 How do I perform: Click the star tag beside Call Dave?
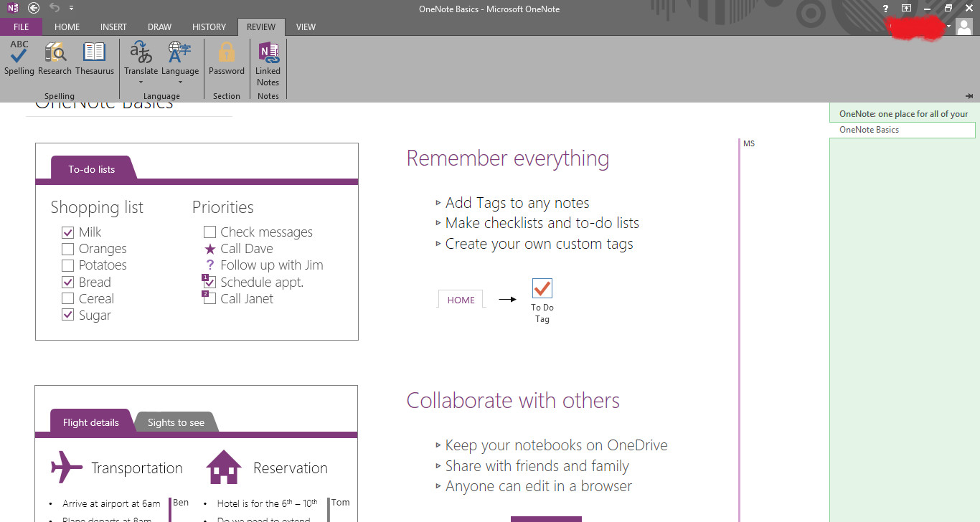point(209,249)
